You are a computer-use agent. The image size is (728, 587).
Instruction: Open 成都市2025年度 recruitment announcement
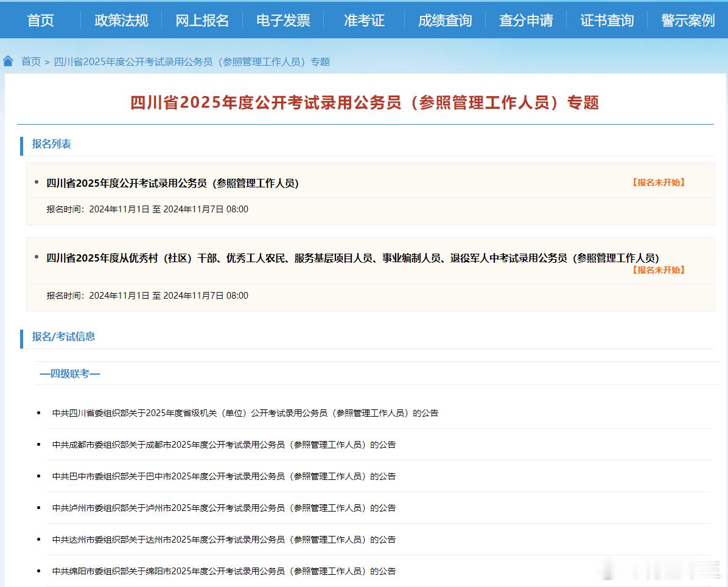tap(224, 445)
